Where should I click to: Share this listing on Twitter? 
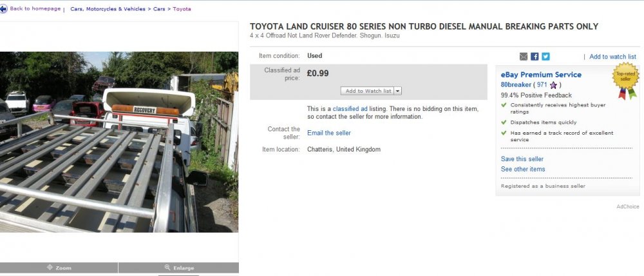point(545,57)
